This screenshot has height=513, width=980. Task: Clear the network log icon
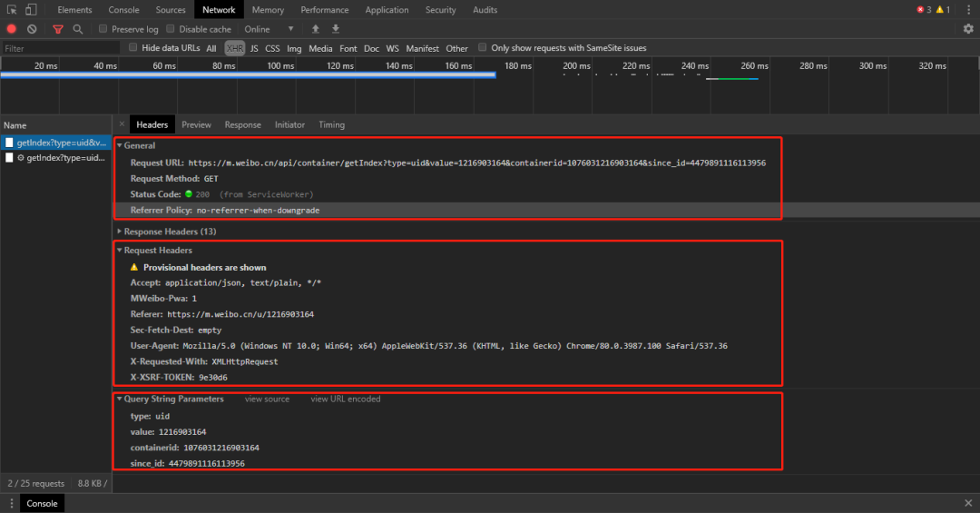[32, 29]
